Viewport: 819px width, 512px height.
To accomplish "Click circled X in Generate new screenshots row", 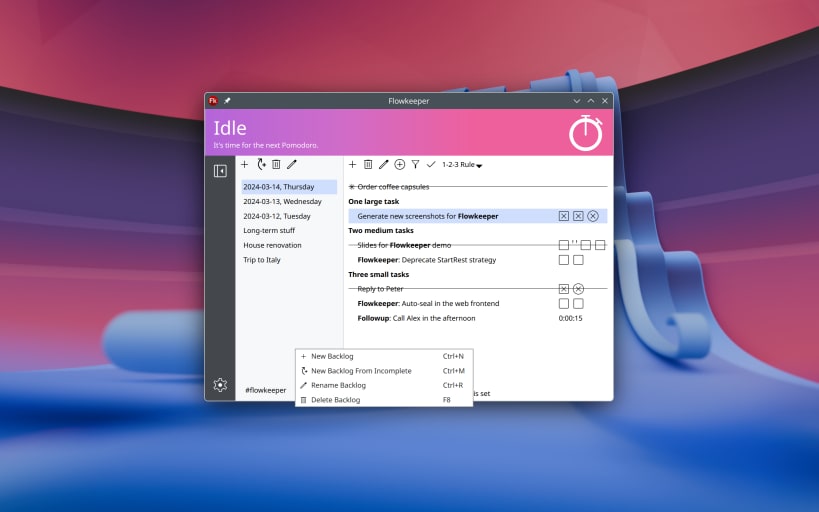I will point(593,216).
